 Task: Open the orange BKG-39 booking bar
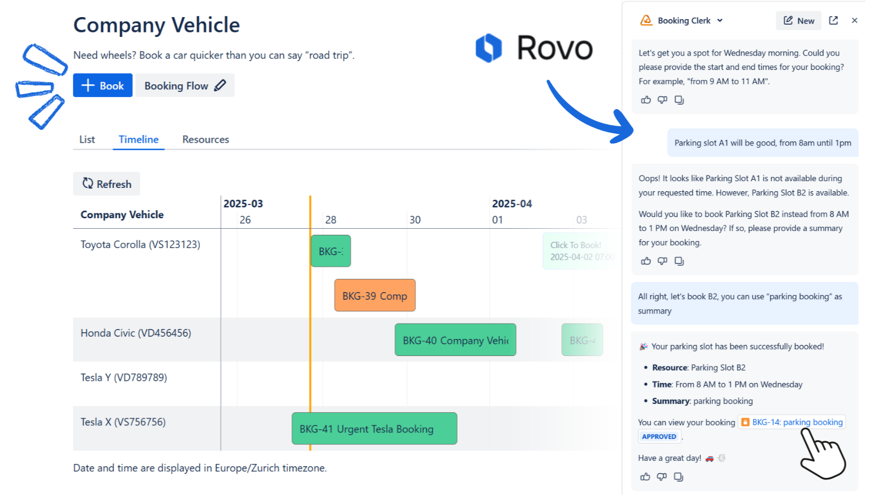[x=375, y=295]
